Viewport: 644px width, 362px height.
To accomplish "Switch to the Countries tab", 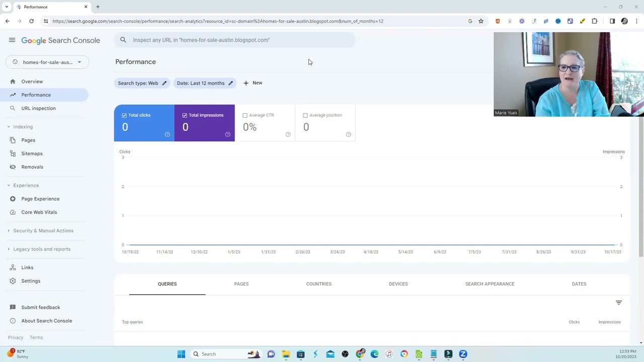I will coord(318,284).
